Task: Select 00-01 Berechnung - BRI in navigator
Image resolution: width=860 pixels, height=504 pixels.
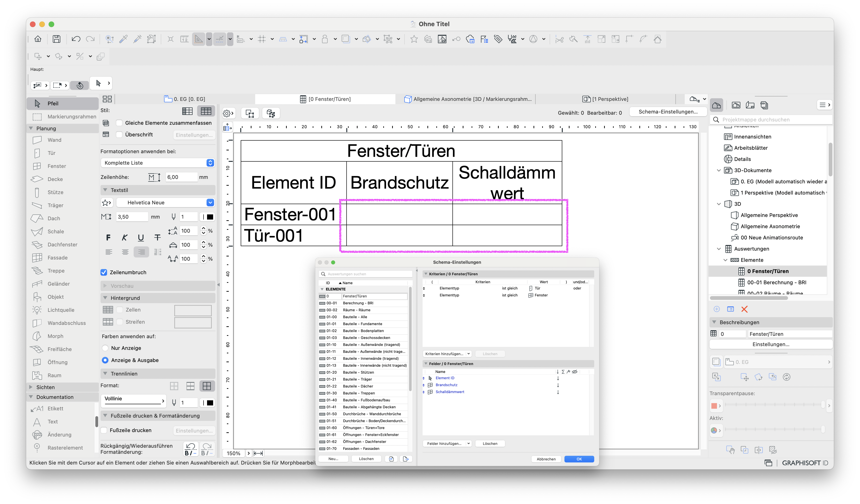Action: coord(777,282)
